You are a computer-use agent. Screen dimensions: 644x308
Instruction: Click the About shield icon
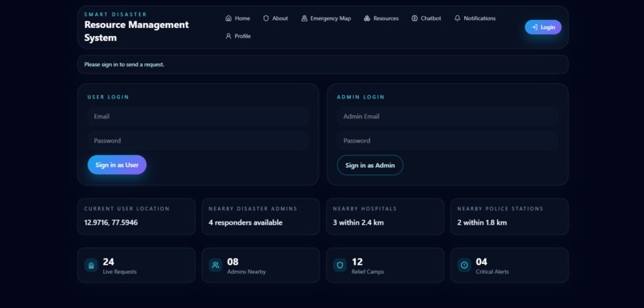[266, 18]
